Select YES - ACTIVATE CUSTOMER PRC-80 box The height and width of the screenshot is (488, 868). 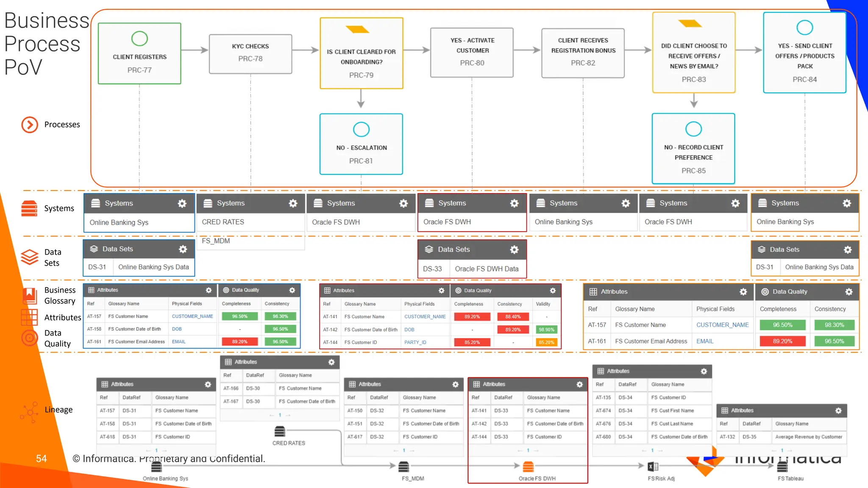[x=472, y=53]
